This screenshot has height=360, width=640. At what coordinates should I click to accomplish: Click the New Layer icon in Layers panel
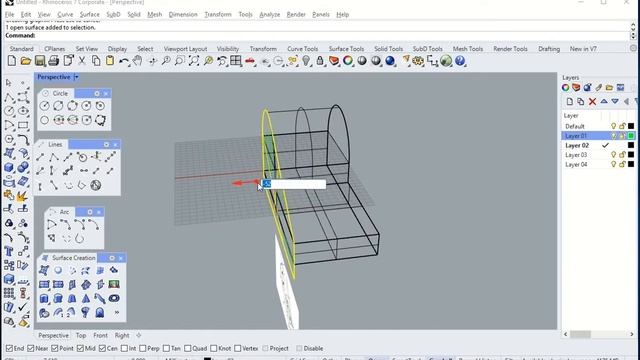[570, 102]
